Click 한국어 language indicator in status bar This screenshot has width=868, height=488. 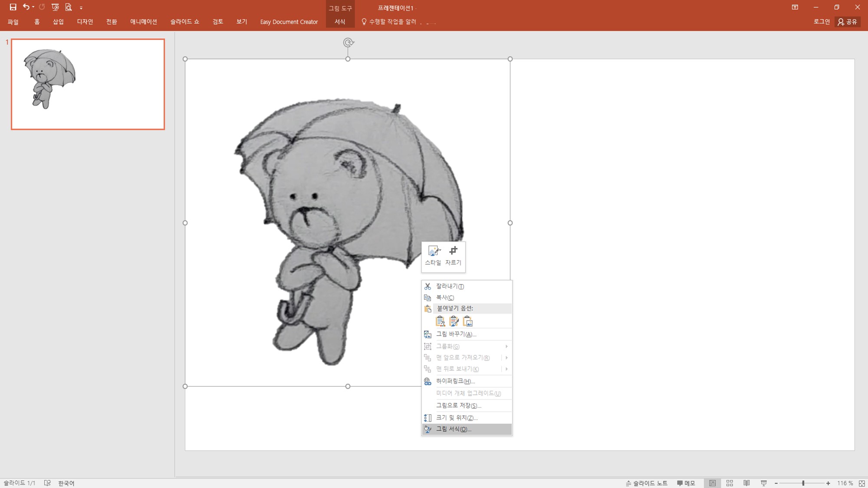[66, 483]
